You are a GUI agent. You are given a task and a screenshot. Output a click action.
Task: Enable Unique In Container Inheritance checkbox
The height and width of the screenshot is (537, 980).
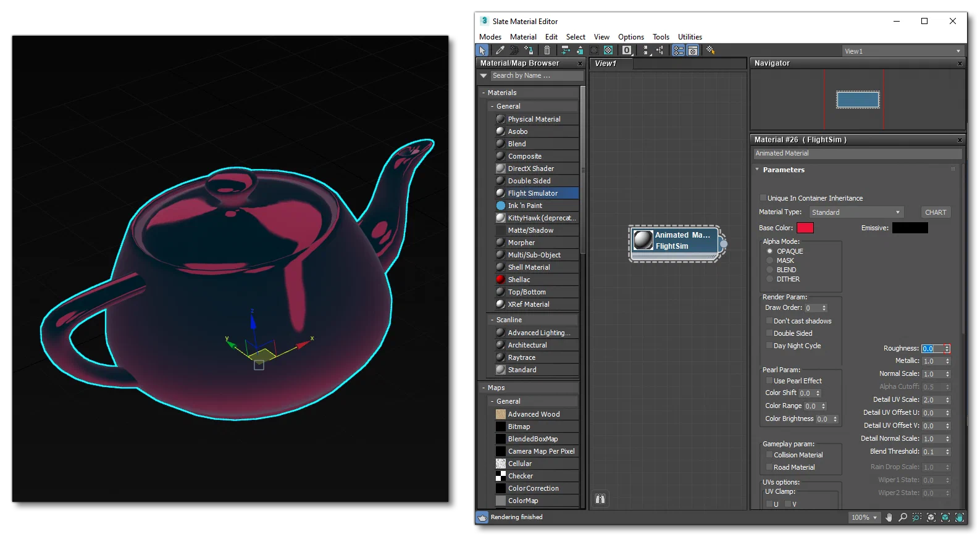click(763, 198)
